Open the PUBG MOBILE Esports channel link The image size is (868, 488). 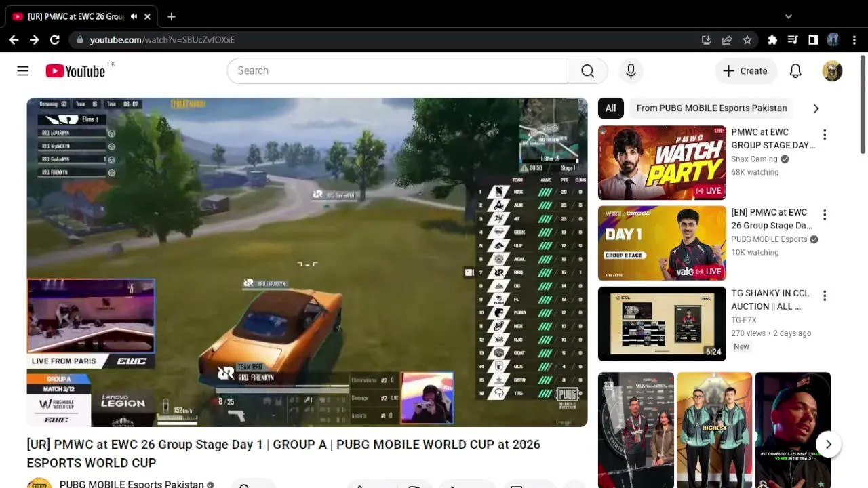pos(769,239)
